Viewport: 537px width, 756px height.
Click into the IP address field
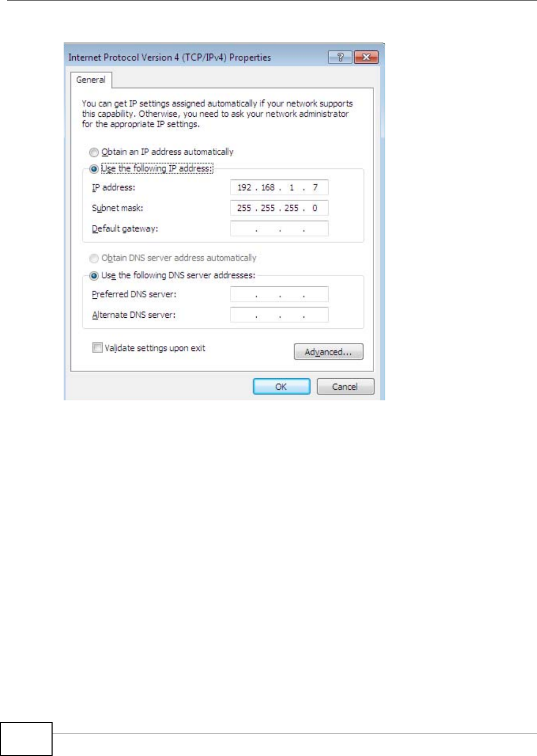point(279,187)
